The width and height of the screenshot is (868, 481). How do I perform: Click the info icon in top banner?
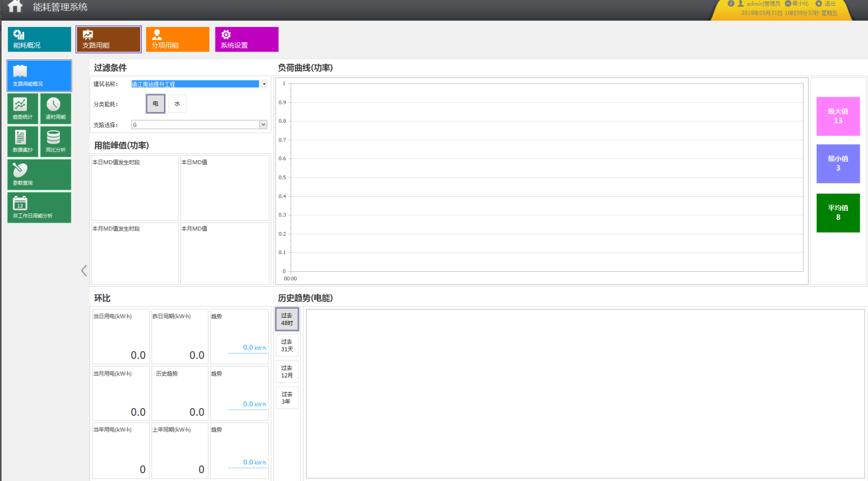click(x=731, y=4)
